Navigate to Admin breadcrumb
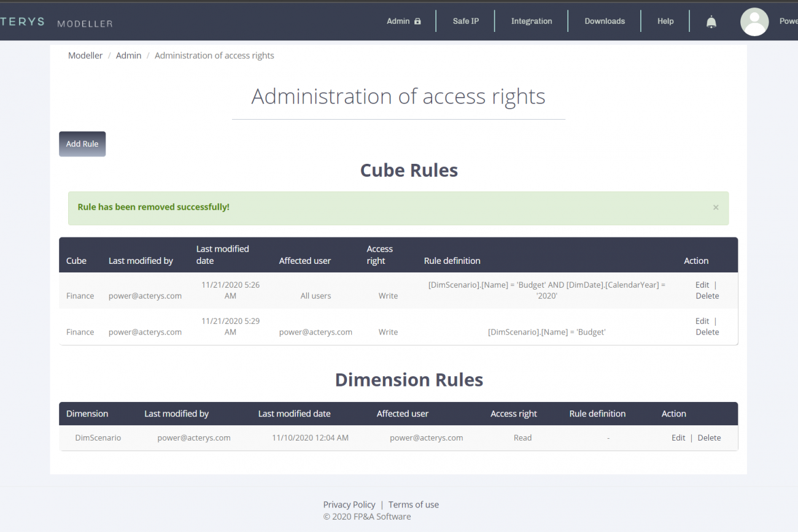Viewport: 798px width, 532px height. (128, 55)
